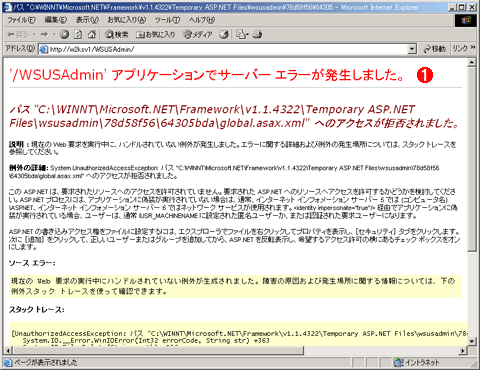Open the ファイル(F) menu
This screenshot has height=370, width=480.
pos(21,20)
